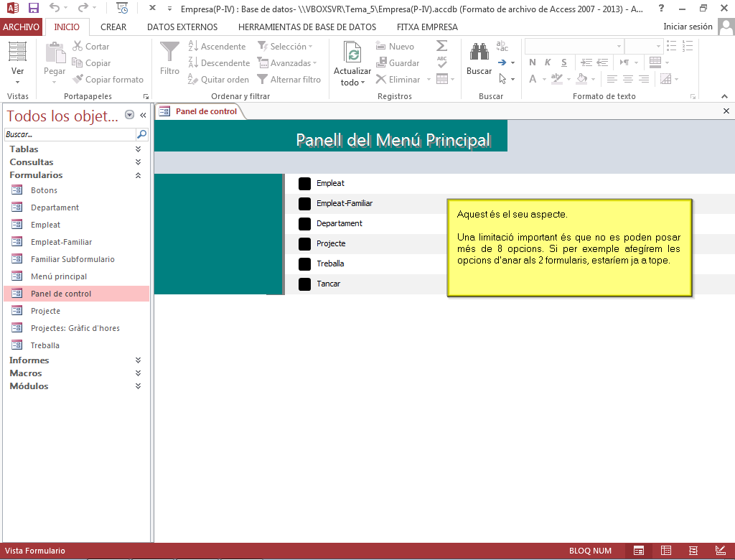This screenshot has width=735, height=560.
Task: Sort with Ascendente
Action: pos(217,46)
